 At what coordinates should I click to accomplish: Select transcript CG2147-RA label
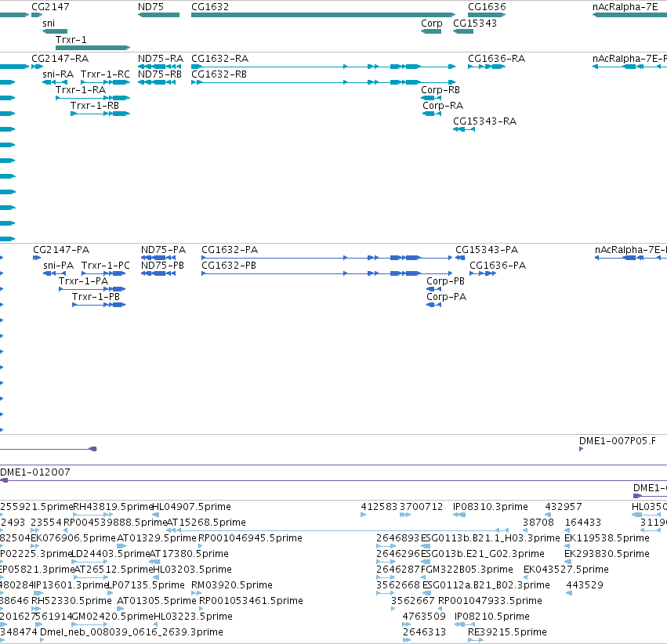pyautogui.click(x=60, y=59)
